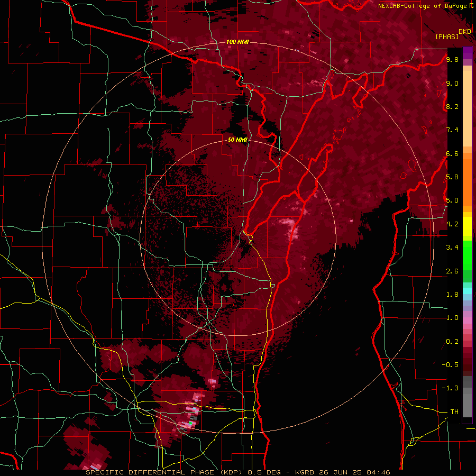Click the 8.2 value on the scale
This screenshot has width=476, height=476.
(x=452, y=106)
